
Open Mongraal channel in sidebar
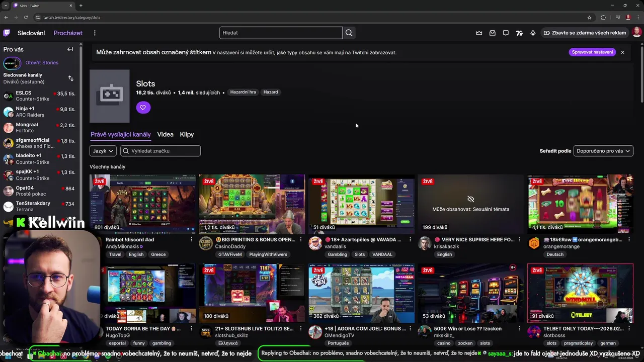[39, 127]
